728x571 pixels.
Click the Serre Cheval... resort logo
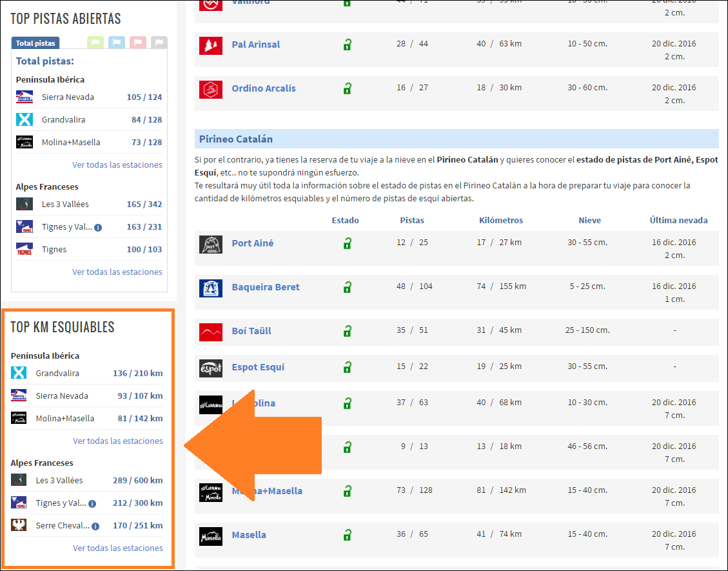(x=19, y=525)
